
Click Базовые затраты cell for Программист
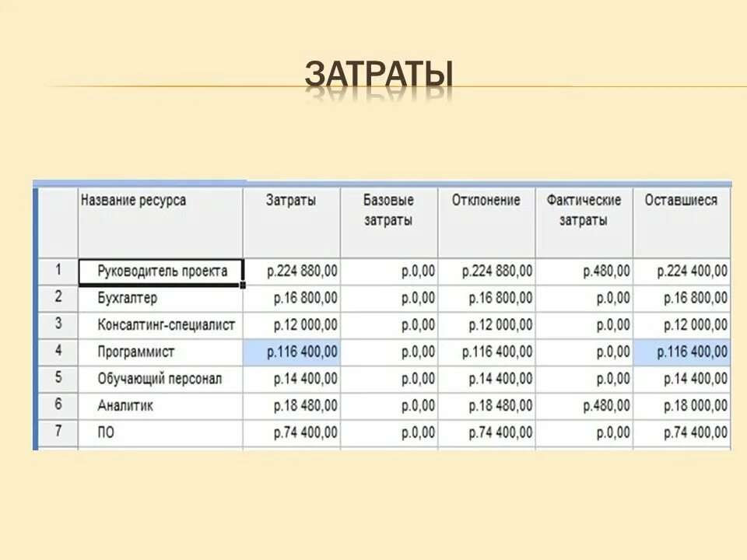pos(389,352)
